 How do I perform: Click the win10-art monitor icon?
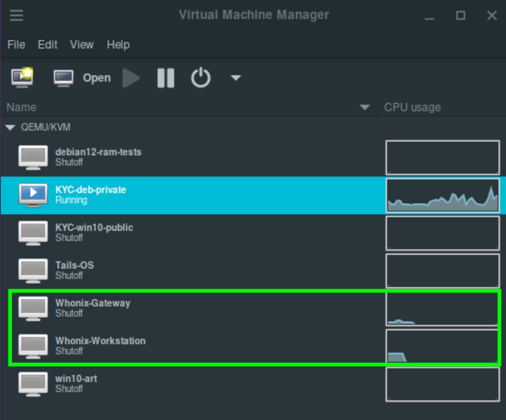click(33, 384)
